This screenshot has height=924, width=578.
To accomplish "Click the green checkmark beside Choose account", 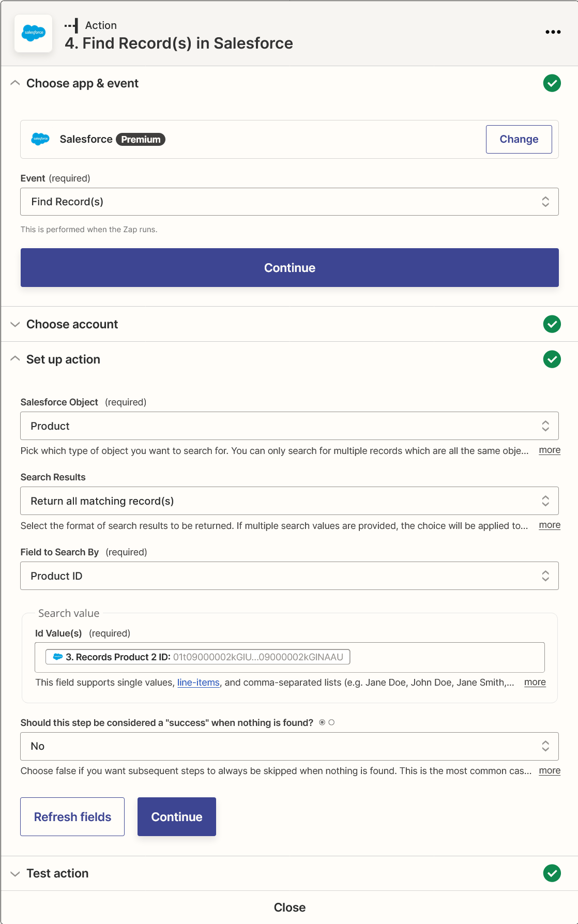I will click(x=552, y=324).
